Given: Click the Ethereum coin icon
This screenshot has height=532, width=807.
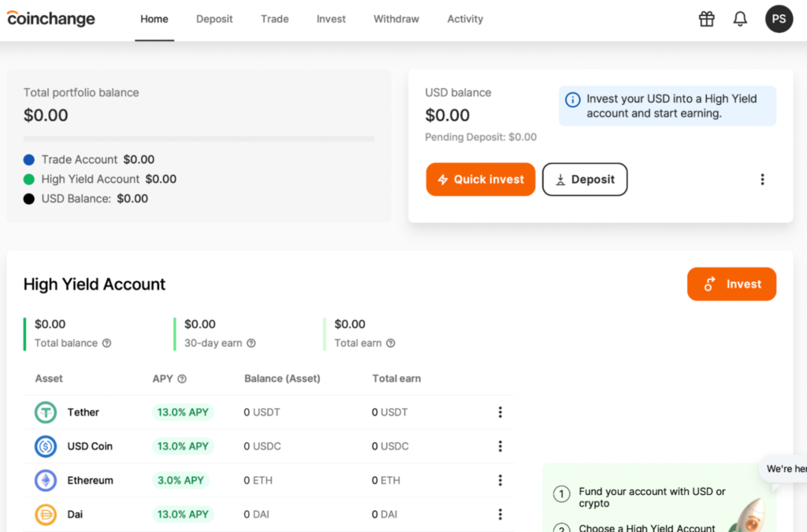Looking at the screenshot, I should (x=46, y=480).
